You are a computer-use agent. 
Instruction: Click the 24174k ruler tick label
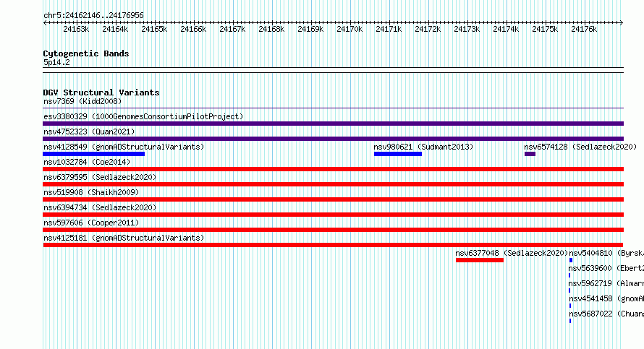506,29
